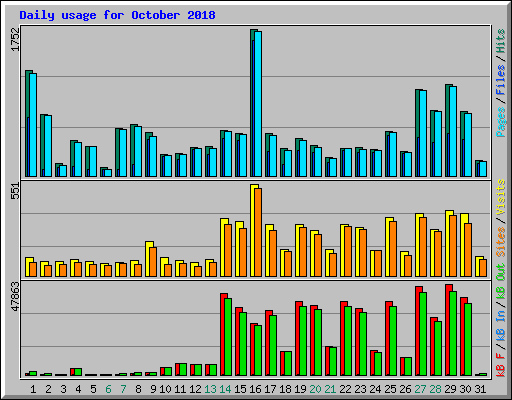Click day label '7' on the x-axis
The image size is (512, 400).
pyautogui.click(x=123, y=389)
